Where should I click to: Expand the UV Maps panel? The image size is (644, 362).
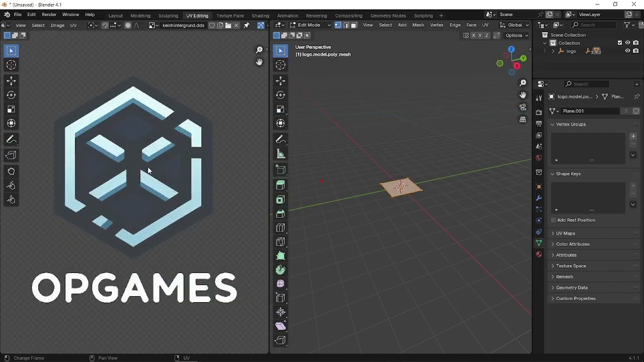point(566,233)
